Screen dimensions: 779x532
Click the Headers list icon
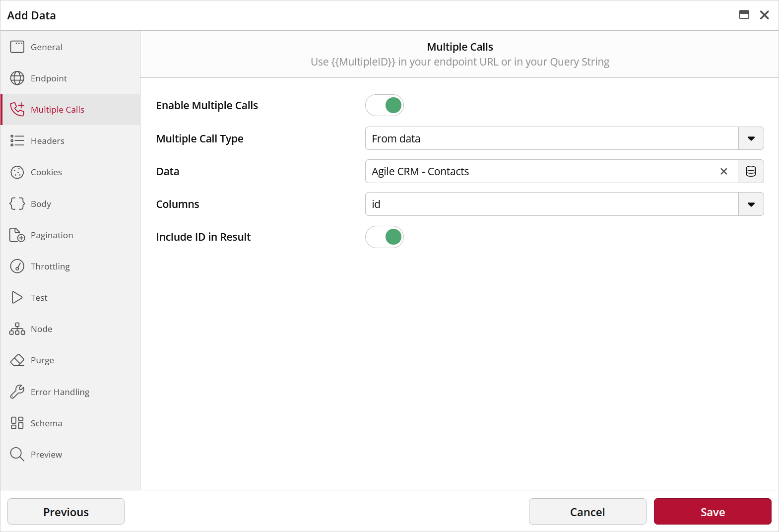(x=17, y=140)
